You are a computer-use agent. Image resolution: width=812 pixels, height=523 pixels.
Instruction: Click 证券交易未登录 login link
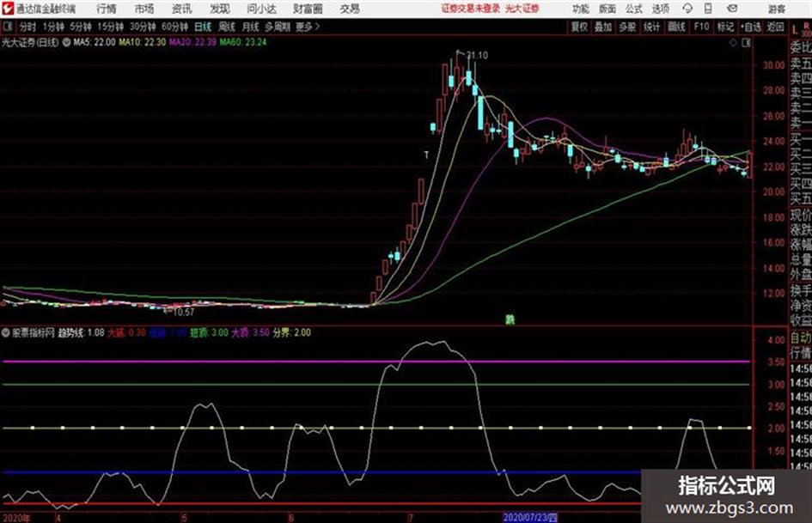[x=471, y=9]
